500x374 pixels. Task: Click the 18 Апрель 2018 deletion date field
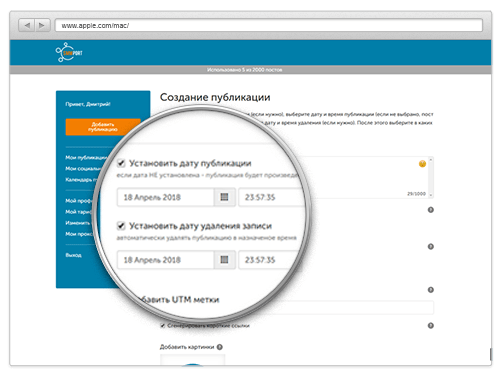pos(165,260)
